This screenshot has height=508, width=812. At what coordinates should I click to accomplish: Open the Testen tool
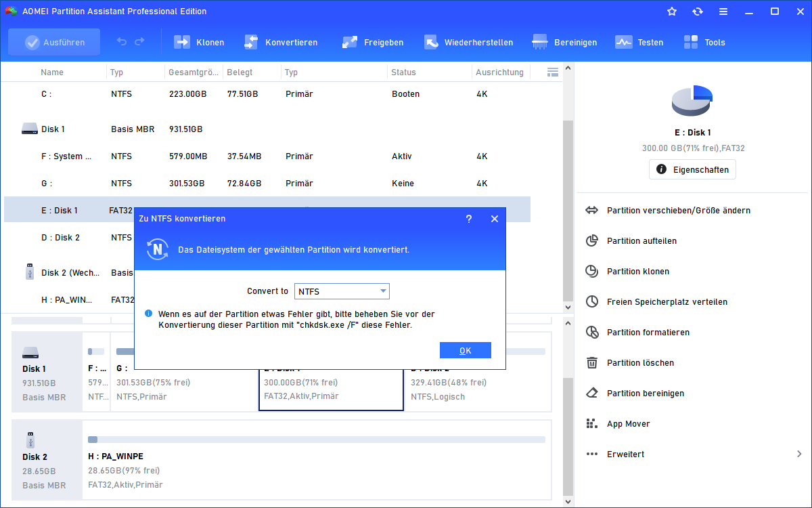(x=623, y=42)
